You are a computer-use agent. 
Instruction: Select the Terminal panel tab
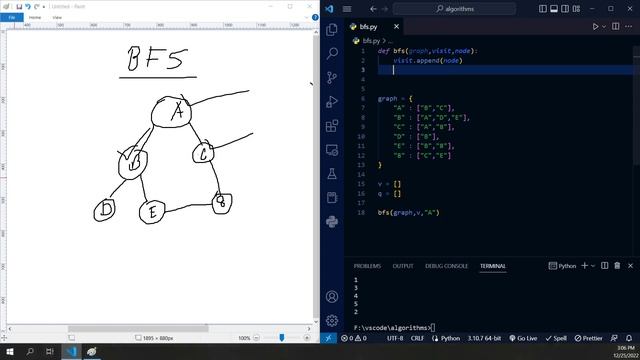pyautogui.click(x=493, y=266)
